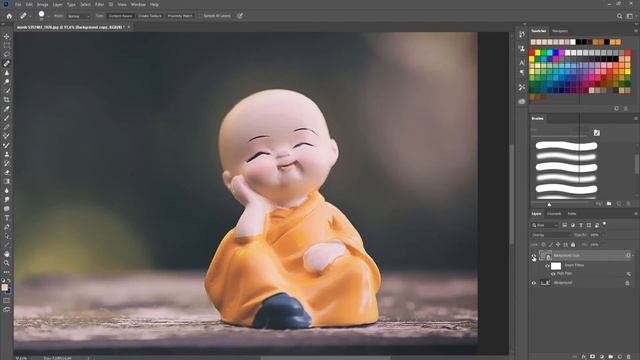Toggle visibility of Background copy layer
The height and width of the screenshot is (360, 640).
[x=533, y=256]
